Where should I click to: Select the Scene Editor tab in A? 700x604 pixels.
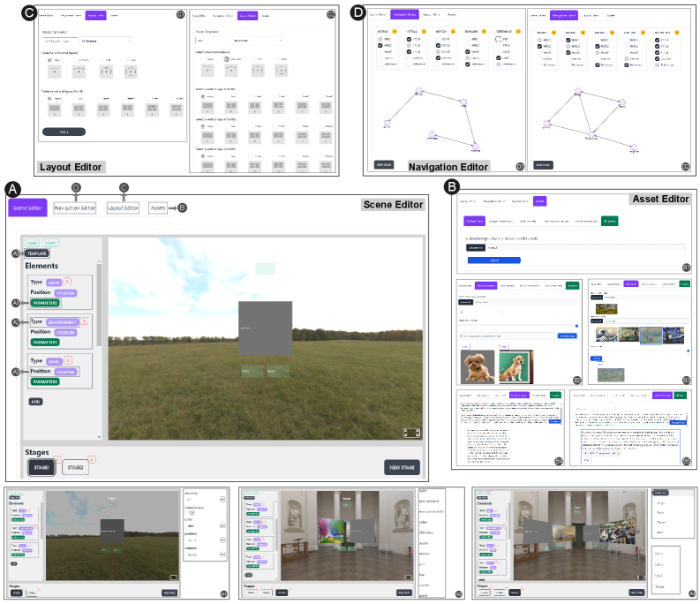point(27,208)
